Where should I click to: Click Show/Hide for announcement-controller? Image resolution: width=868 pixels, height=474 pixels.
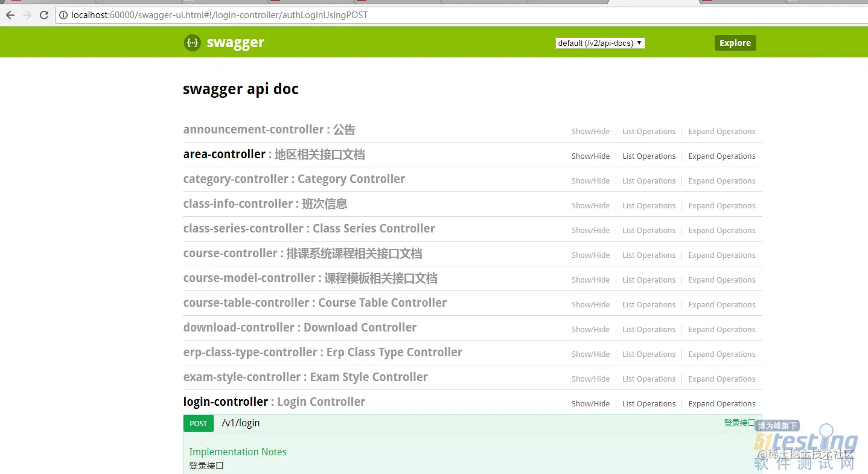[590, 132]
